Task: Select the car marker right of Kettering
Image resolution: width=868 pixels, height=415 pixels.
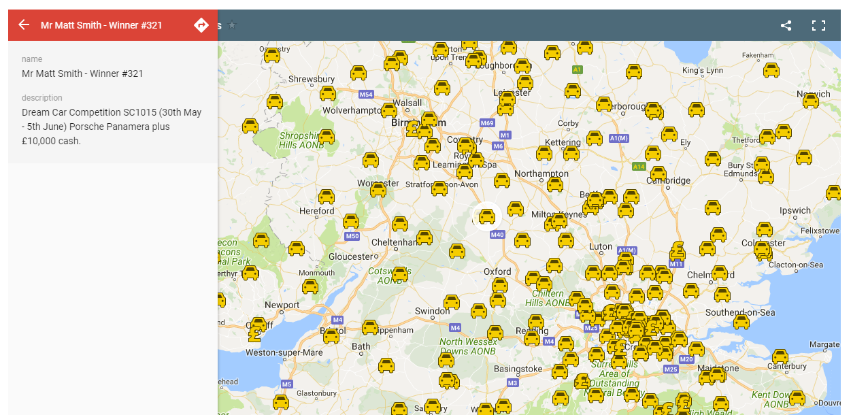Action: click(595, 138)
